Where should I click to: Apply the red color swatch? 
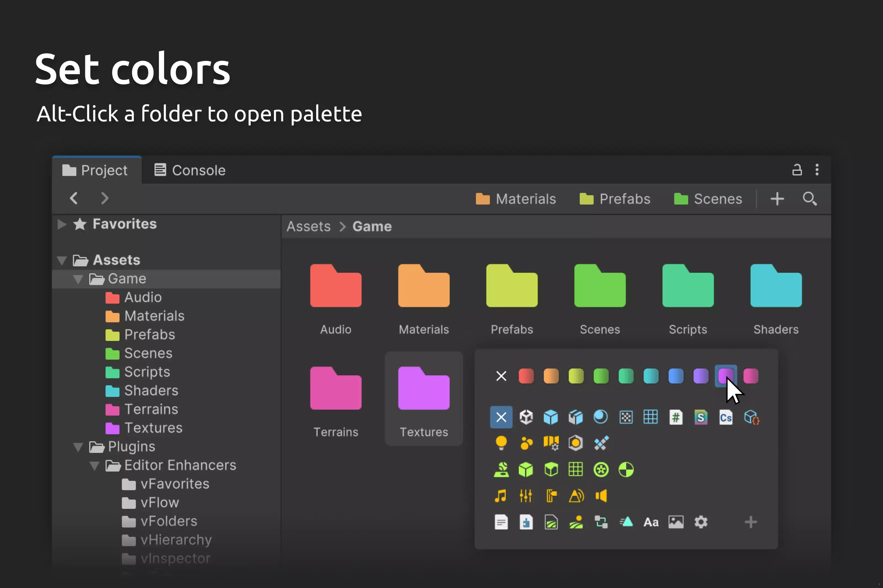pos(526,376)
